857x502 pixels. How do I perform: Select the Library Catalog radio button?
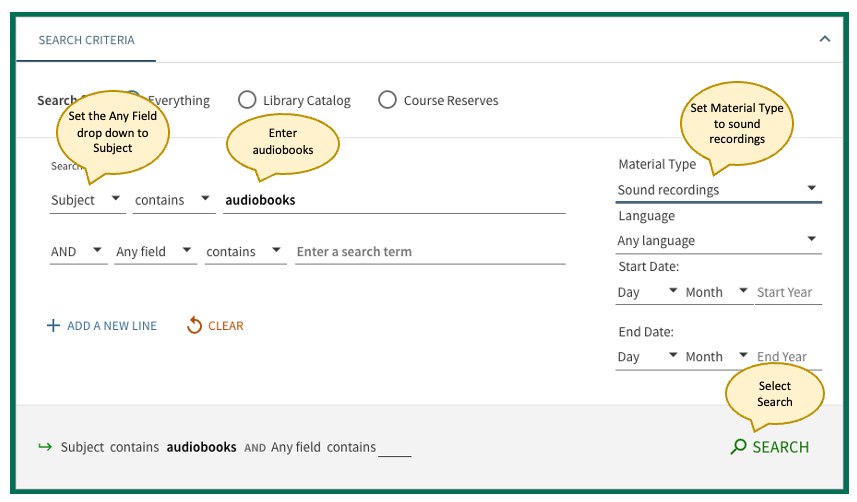[x=247, y=100]
